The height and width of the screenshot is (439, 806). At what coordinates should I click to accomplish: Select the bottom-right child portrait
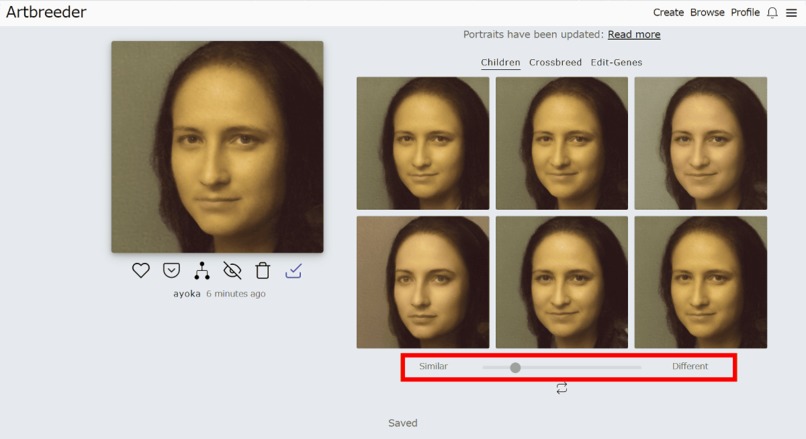click(701, 282)
